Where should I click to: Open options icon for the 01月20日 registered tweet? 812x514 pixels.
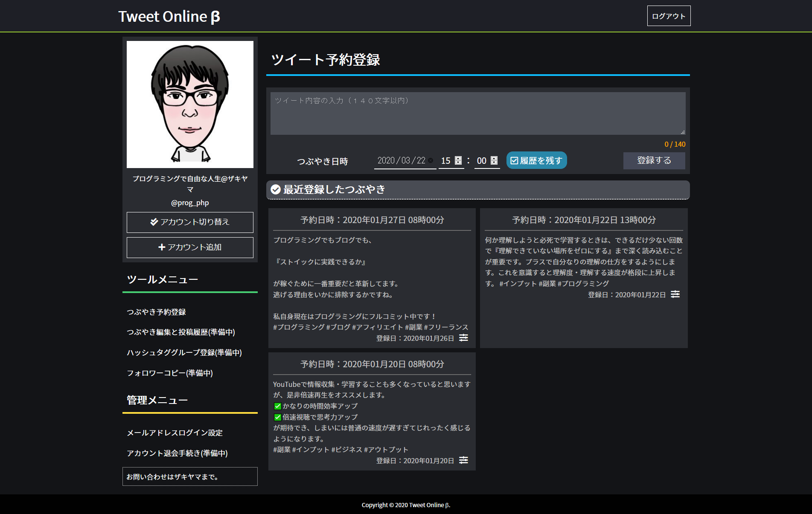(463, 460)
